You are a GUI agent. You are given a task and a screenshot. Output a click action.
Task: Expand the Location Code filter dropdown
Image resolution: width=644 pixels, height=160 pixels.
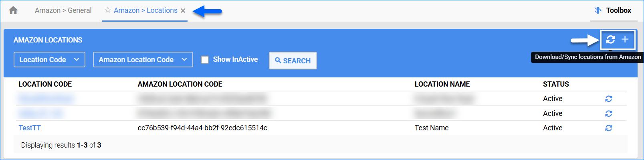point(49,60)
